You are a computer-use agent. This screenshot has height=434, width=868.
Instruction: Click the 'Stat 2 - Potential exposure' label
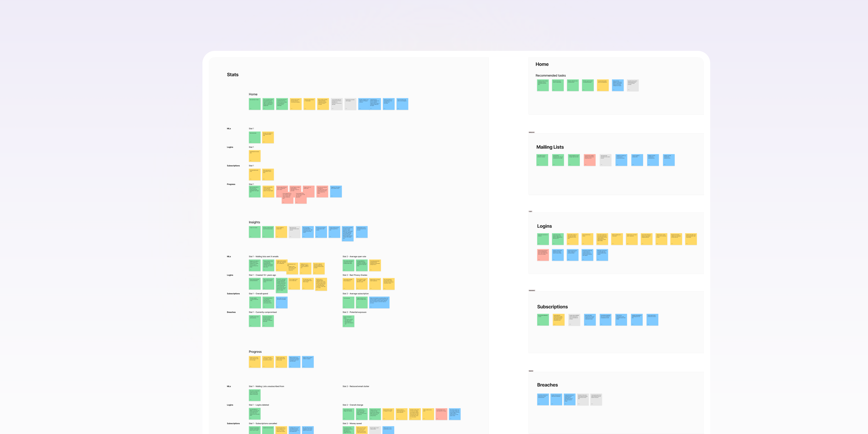coord(354,312)
